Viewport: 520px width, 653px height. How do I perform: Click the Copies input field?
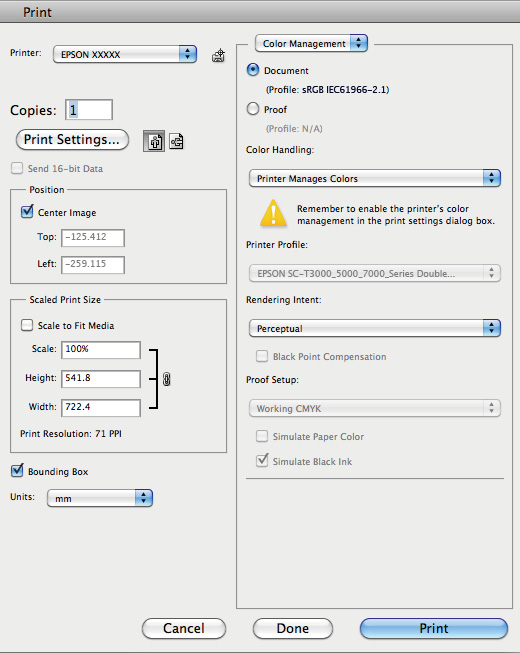tap(89, 110)
